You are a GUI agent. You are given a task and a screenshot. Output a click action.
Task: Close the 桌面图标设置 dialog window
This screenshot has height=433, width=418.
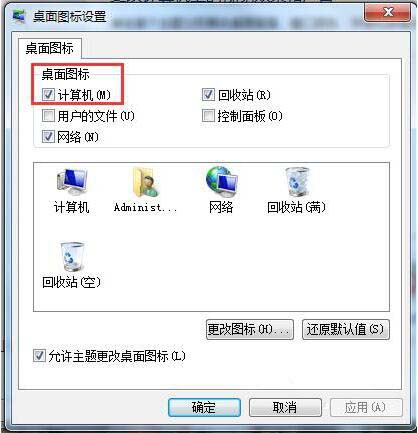coord(388,13)
